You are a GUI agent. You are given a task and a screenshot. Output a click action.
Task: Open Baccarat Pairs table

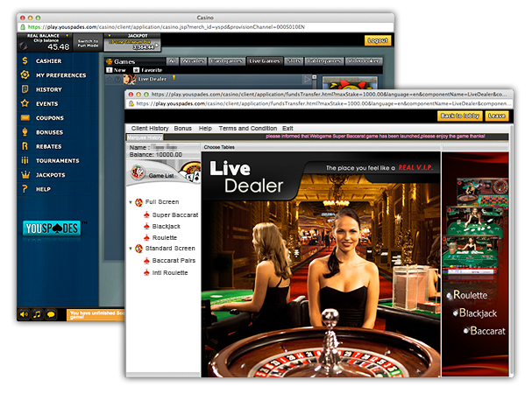click(174, 260)
